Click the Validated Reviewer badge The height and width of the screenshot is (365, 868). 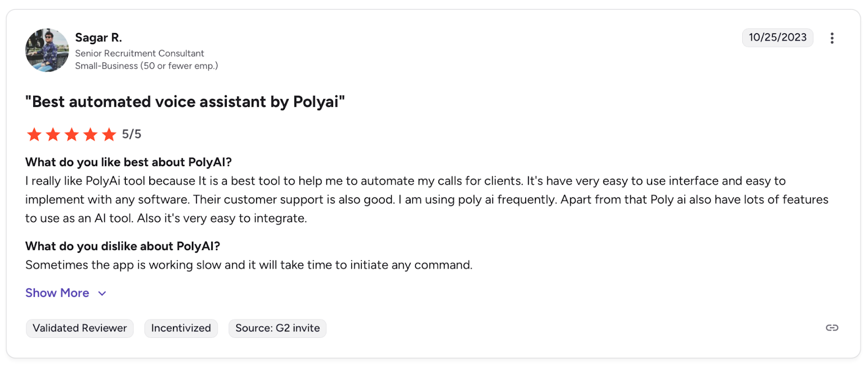80,328
